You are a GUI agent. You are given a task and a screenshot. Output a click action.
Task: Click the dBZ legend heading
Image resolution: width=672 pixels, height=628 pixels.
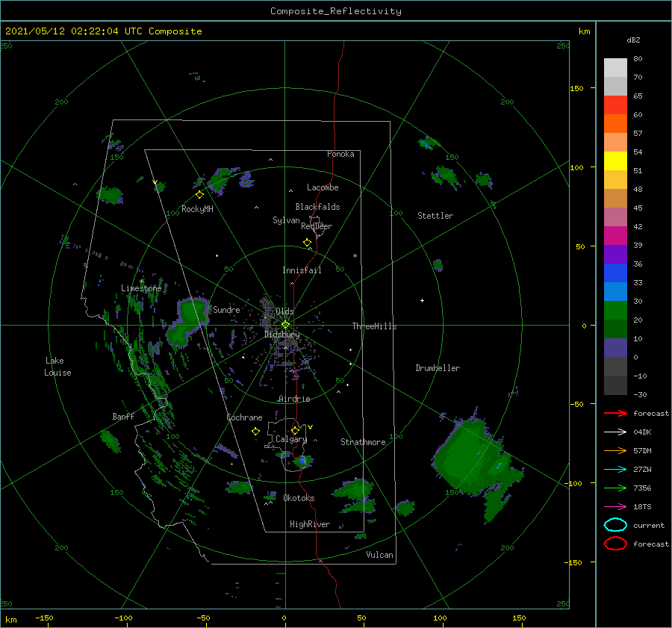point(633,40)
